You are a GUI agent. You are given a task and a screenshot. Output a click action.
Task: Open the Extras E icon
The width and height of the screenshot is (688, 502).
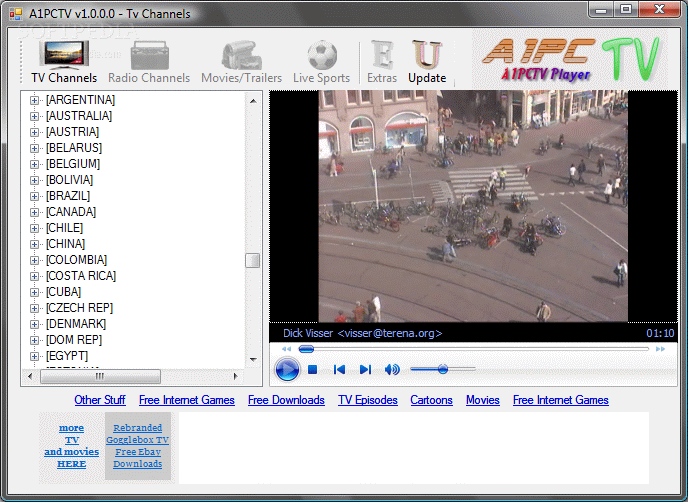[x=382, y=55]
